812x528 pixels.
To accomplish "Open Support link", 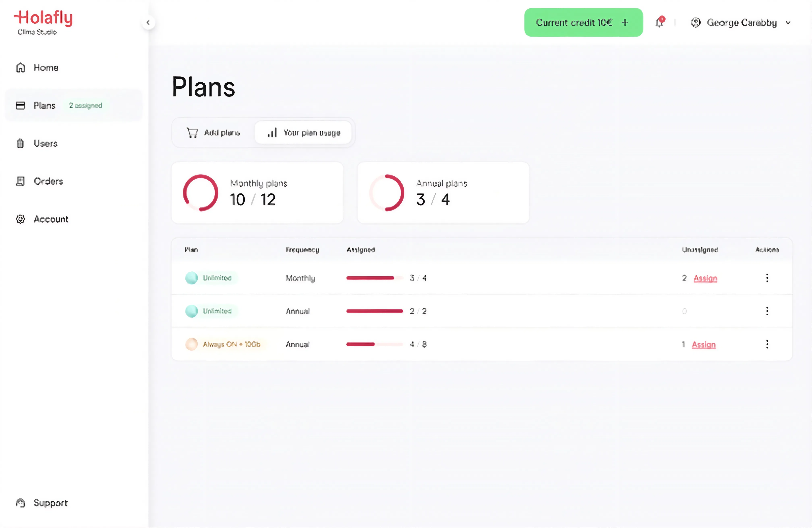I will (51, 503).
